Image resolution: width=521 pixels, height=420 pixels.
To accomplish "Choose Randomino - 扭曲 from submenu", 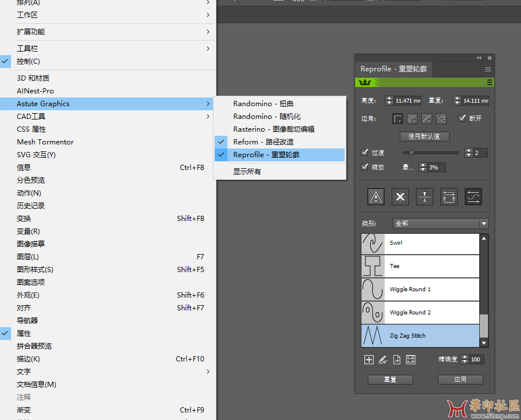I will pyautogui.click(x=280, y=104).
